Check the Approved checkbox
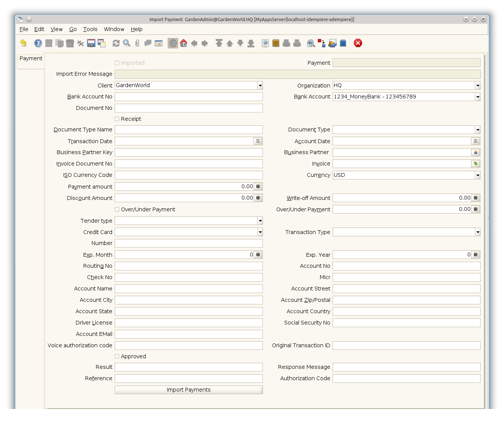 click(x=117, y=356)
